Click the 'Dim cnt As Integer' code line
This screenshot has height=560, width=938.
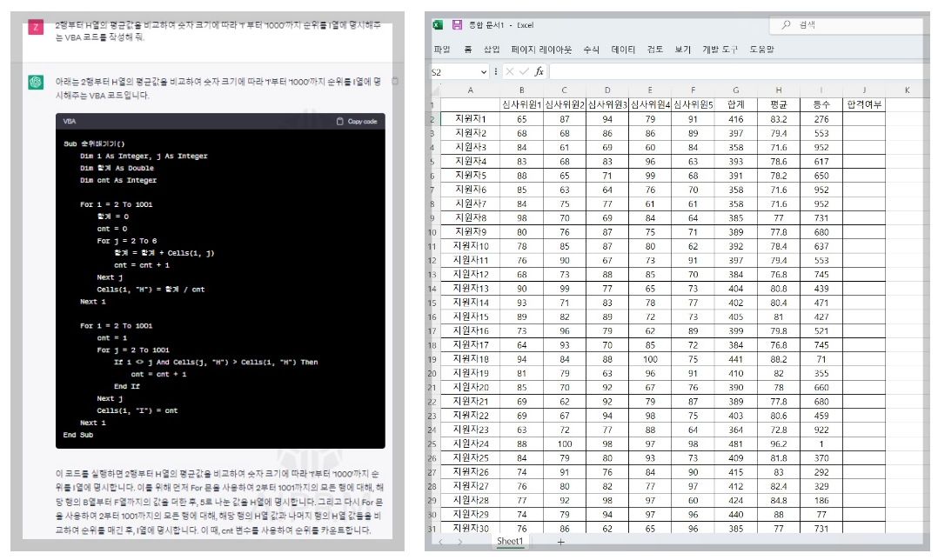118,180
